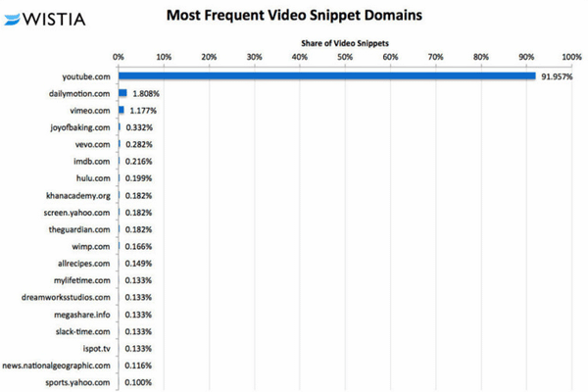Click the vevo.com domain label
This screenshot has width=588, height=392.
[93, 145]
